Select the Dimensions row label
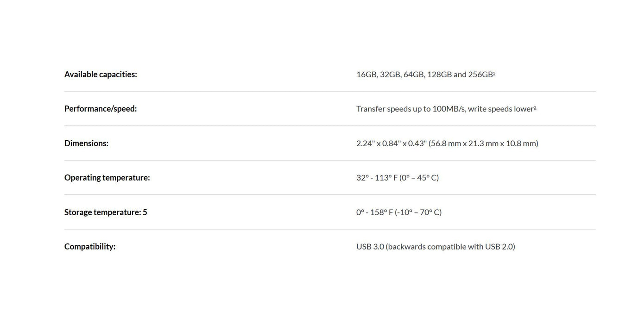Viewport: 644px width, 324px height. click(x=86, y=143)
